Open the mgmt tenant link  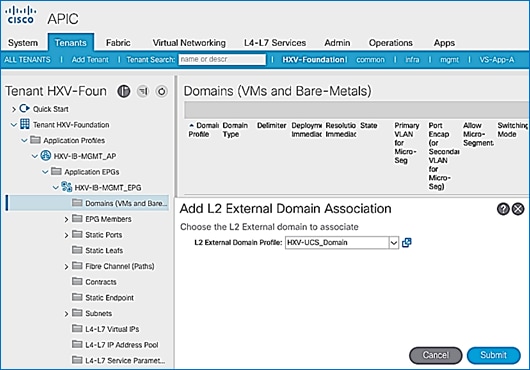click(449, 60)
